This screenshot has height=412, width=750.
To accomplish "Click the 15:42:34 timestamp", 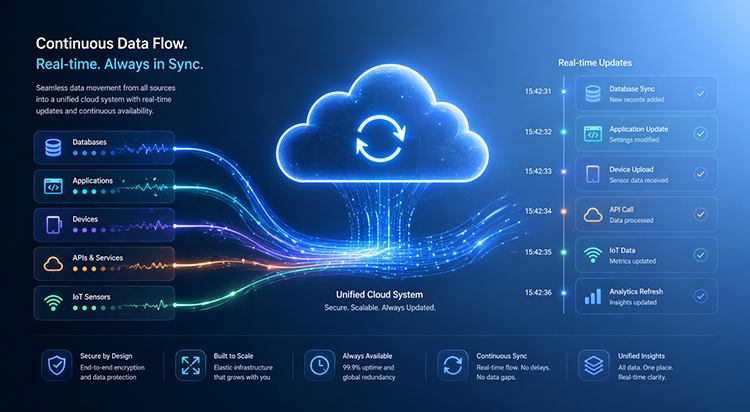I will (x=538, y=211).
